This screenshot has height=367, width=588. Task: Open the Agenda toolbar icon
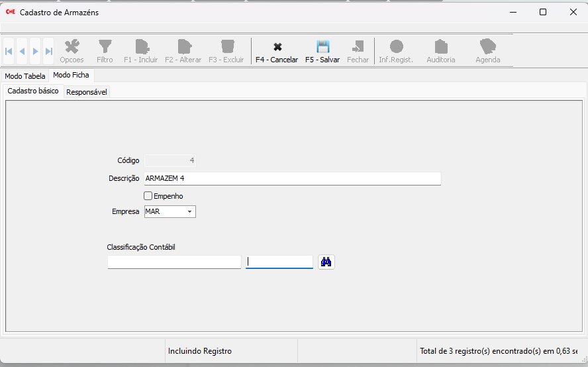click(x=488, y=47)
